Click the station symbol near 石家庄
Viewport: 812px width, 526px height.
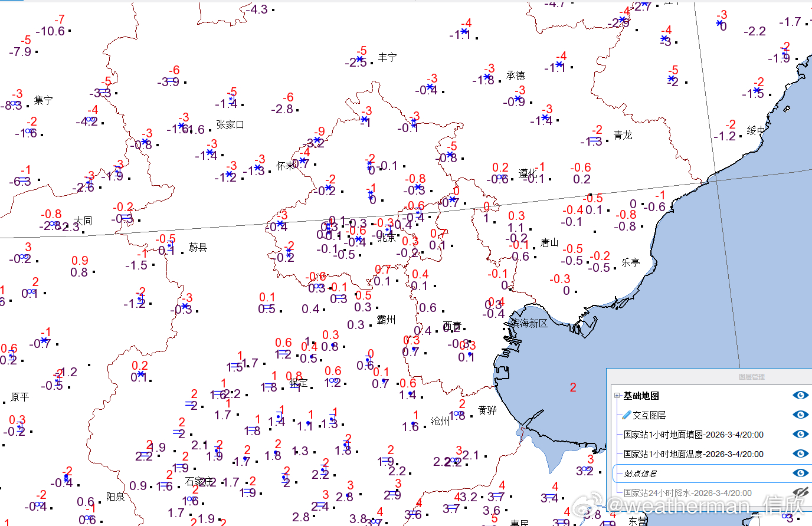point(190,499)
